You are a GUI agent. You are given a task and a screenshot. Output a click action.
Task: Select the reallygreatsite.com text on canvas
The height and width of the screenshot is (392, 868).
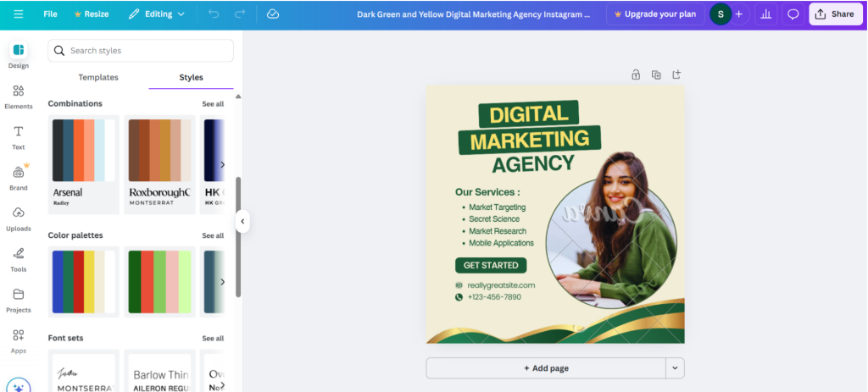(x=501, y=285)
